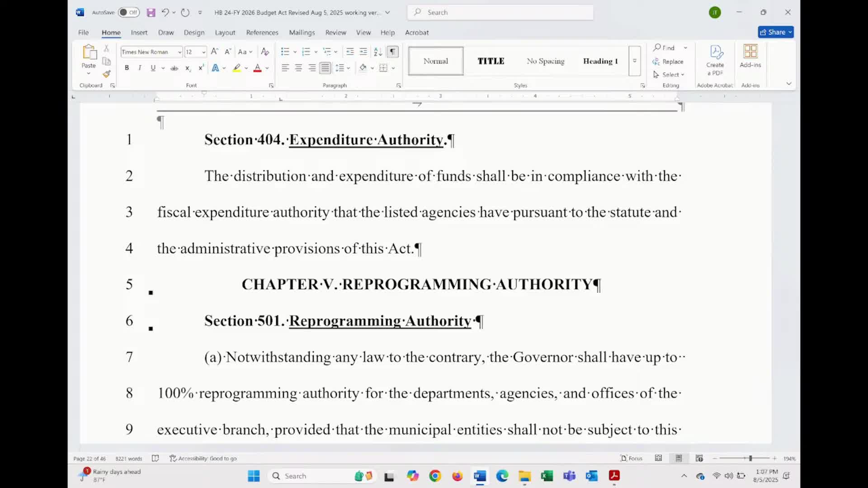Click the Format Painter icon
This screenshot has width=868, height=488.
click(107, 74)
